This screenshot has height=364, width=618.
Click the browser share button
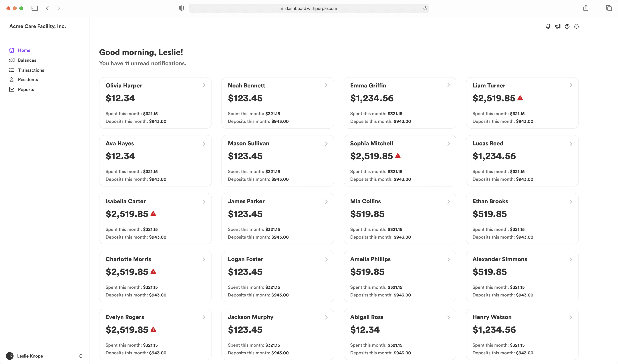pos(586,8)
